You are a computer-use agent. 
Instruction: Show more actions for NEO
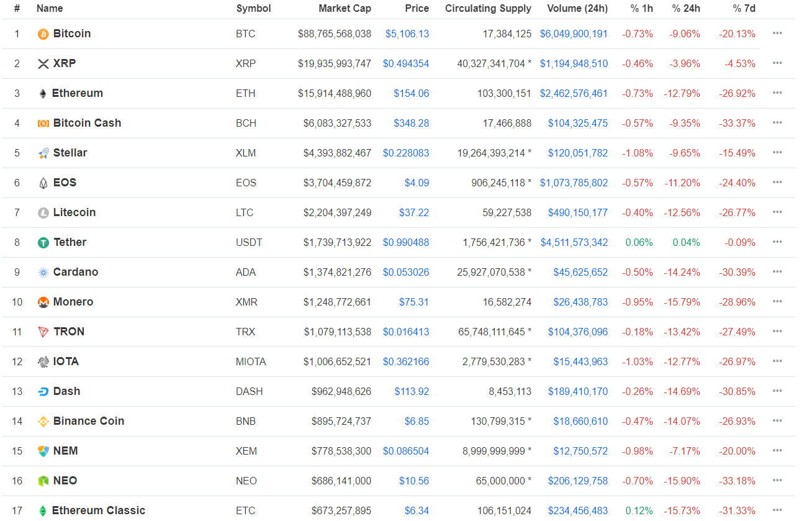click(777, 480)
